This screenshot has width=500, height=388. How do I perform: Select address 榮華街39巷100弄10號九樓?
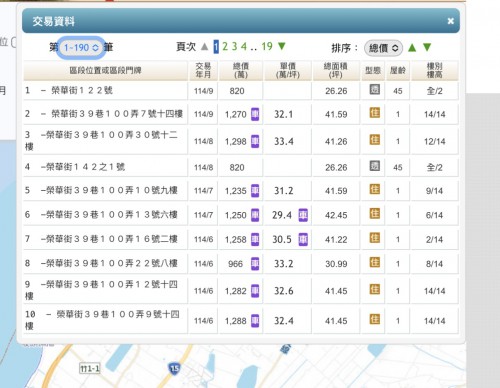(x=112, y=190)
